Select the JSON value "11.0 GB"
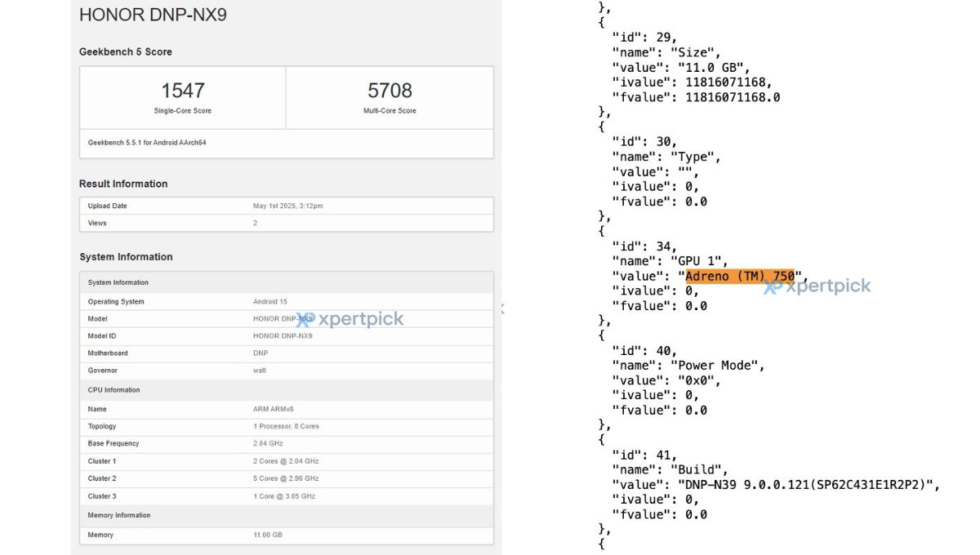This screenshot has width=980, height=555. pos(715,67)
